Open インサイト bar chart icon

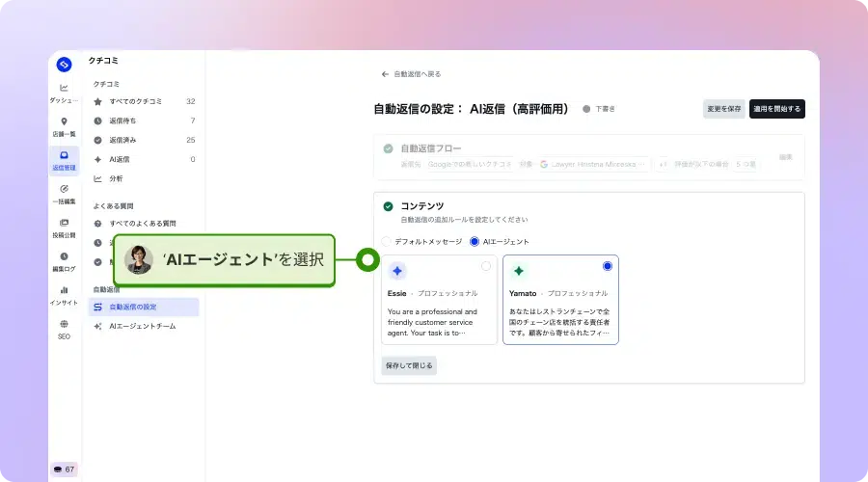tap(64, 295)
